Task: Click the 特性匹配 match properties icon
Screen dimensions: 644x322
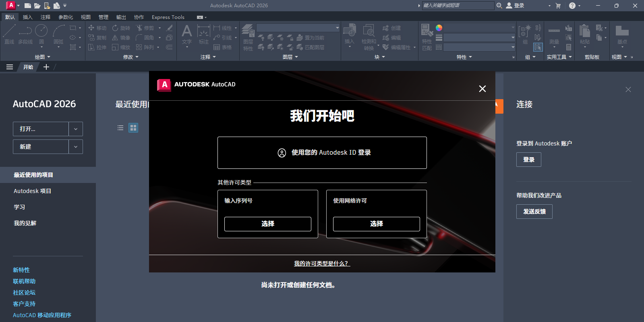Action: tap(427, 37)
